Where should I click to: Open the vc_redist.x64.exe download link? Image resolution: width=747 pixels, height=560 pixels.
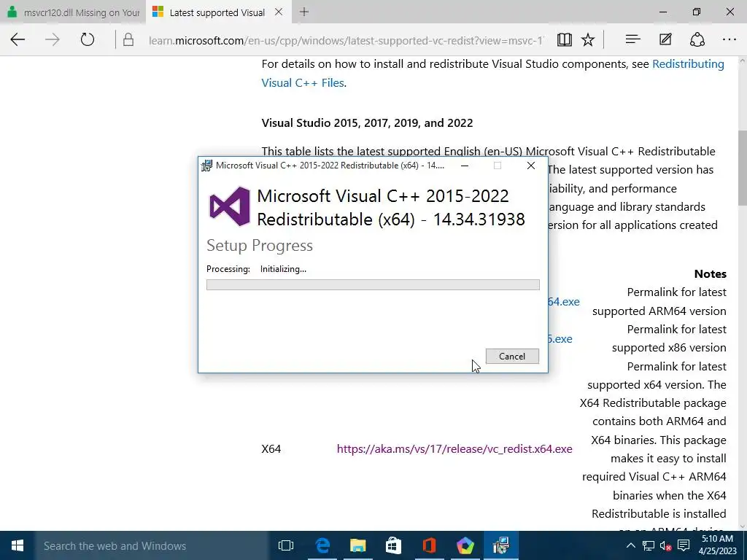point(454,448)
